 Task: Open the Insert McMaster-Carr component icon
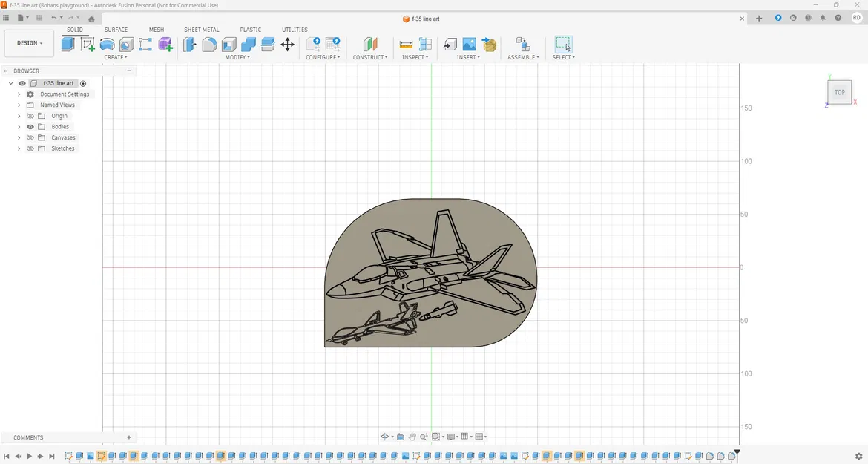490,45
